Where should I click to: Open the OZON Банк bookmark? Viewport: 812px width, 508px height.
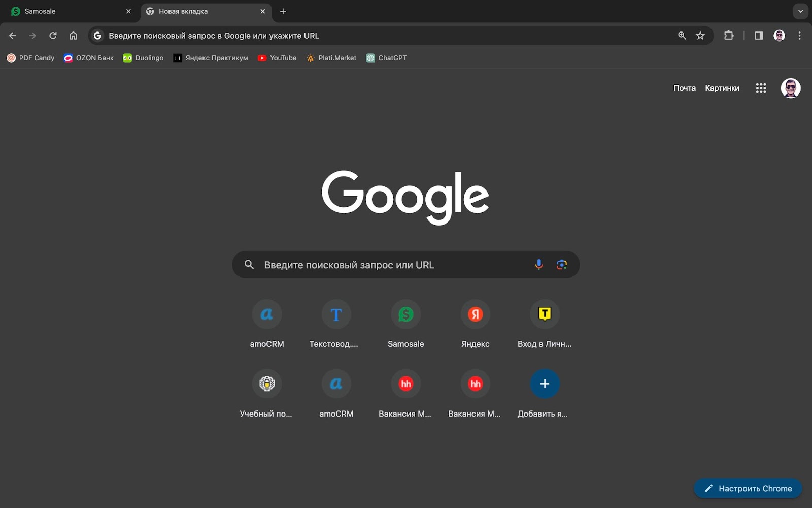tap(88, 58)
